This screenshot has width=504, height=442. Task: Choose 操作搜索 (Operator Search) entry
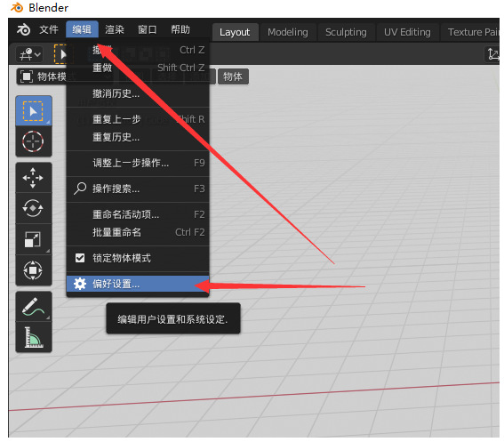(x=138, y=189)
